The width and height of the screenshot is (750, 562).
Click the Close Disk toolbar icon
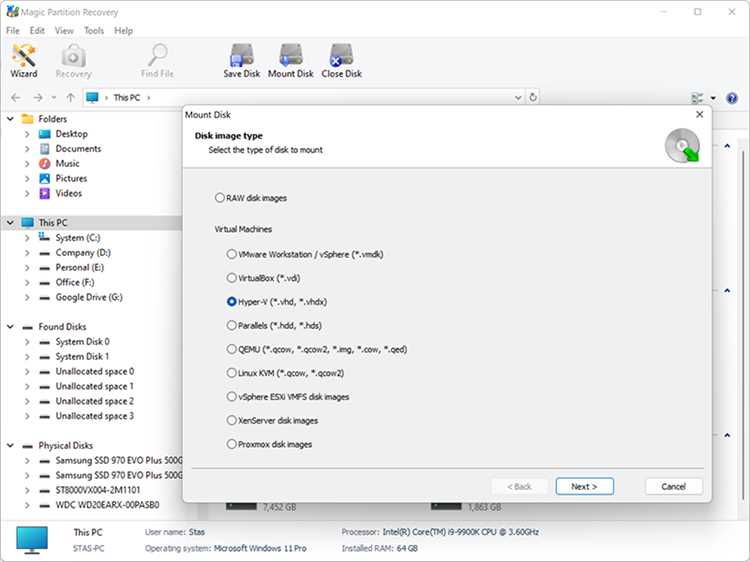(x=342, y=61)
